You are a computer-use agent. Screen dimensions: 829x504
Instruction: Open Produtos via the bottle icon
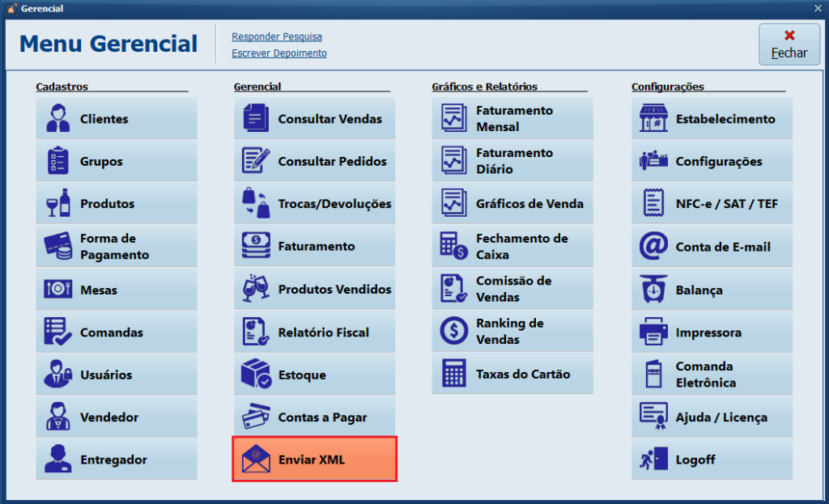point(57,204)
